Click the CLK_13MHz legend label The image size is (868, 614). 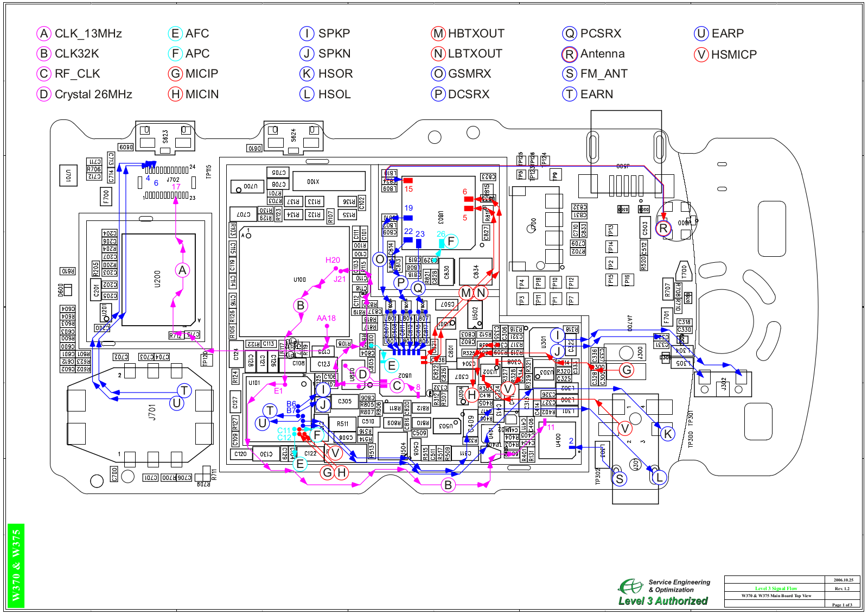coord(88,34)
